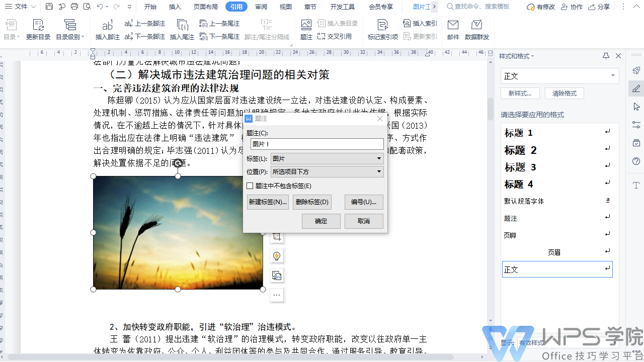
Task: Open the 位置 (Position) dropdown in dialog
Action: 327,172
